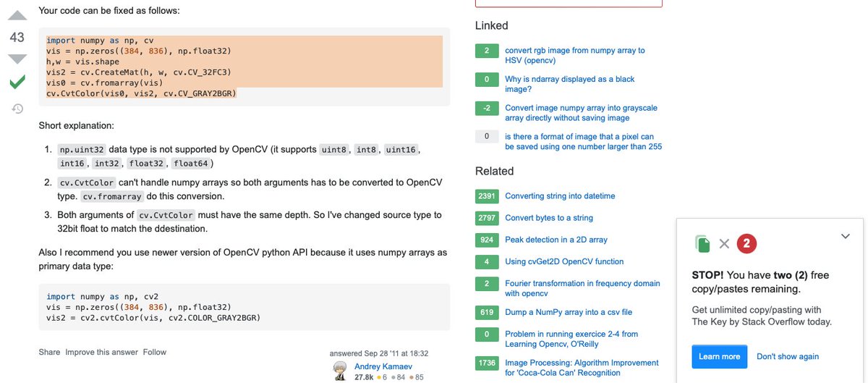The width and height of the screenshot is (868, 383).
Task: Open 'Fourier transformation in frequency domain' question
Action: pos(582,288)
